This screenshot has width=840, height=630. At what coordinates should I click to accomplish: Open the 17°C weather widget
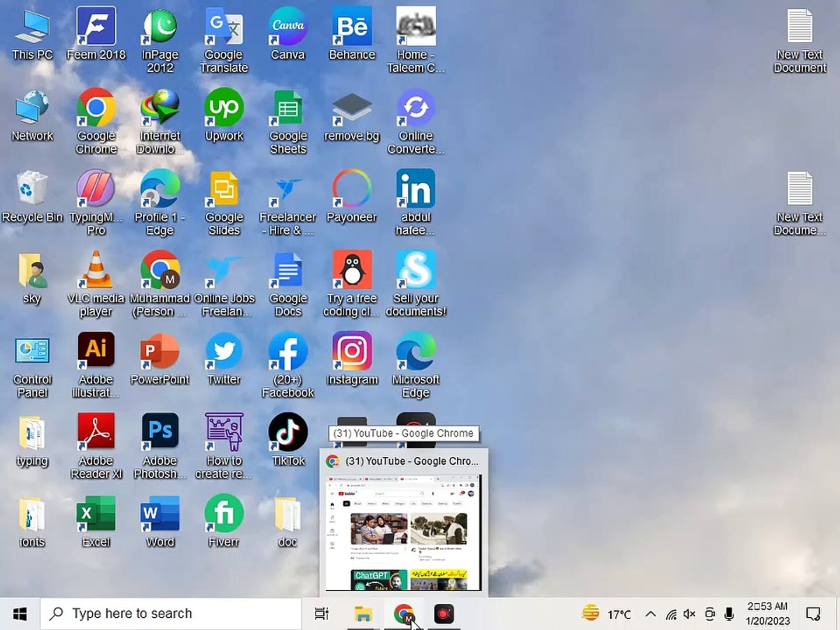click(607, 614)
